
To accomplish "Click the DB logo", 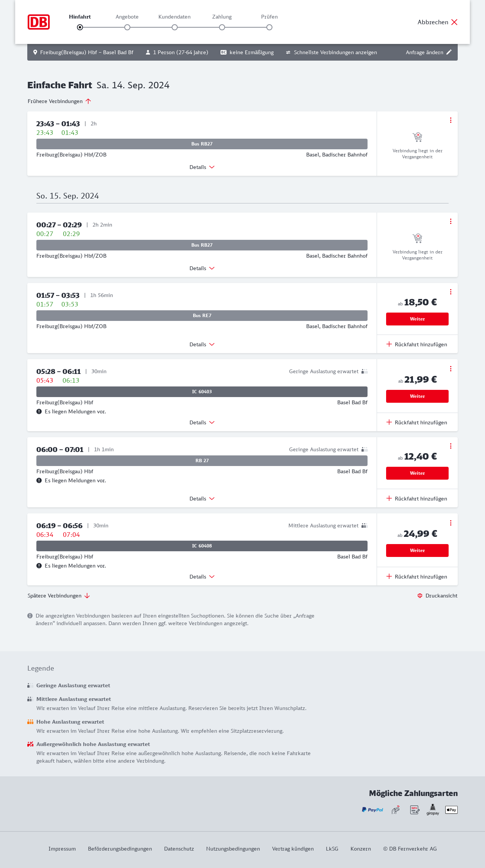I will pos(39,22).
